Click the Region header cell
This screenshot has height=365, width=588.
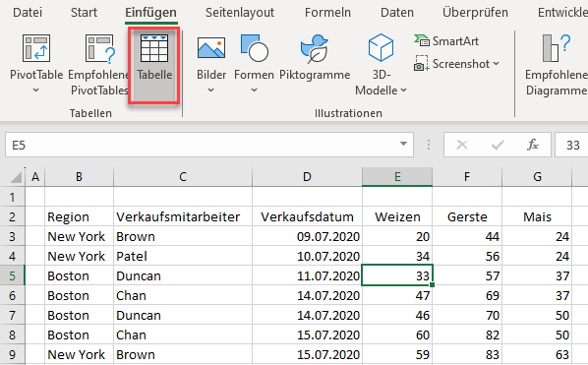(x=79, y=216)
